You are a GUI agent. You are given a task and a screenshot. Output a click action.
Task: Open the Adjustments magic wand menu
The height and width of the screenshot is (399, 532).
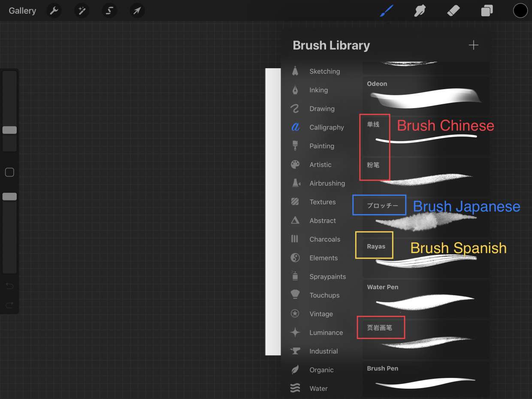[x=82, y=11]
